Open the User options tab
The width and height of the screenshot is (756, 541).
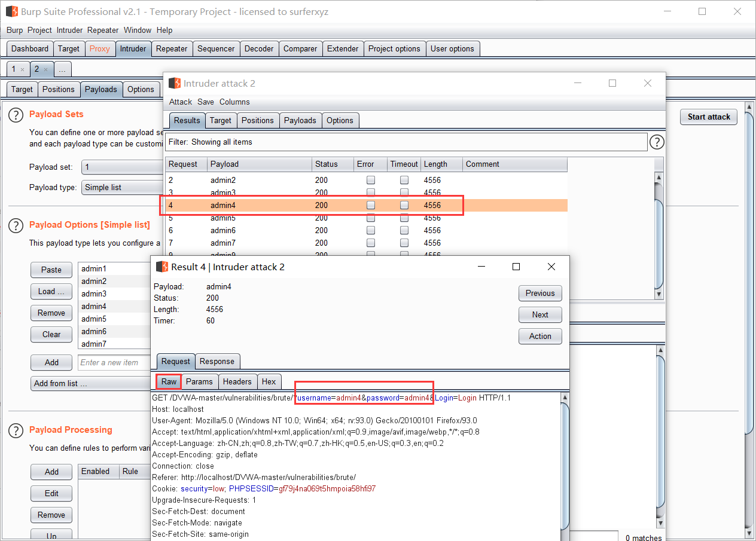[452, 49]
